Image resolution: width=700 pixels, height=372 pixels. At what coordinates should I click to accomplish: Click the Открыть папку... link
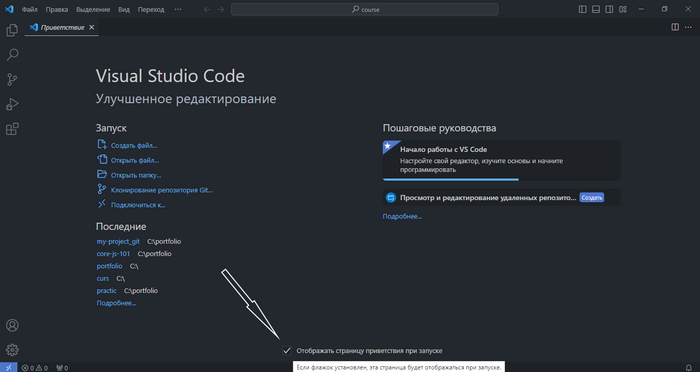136,175
